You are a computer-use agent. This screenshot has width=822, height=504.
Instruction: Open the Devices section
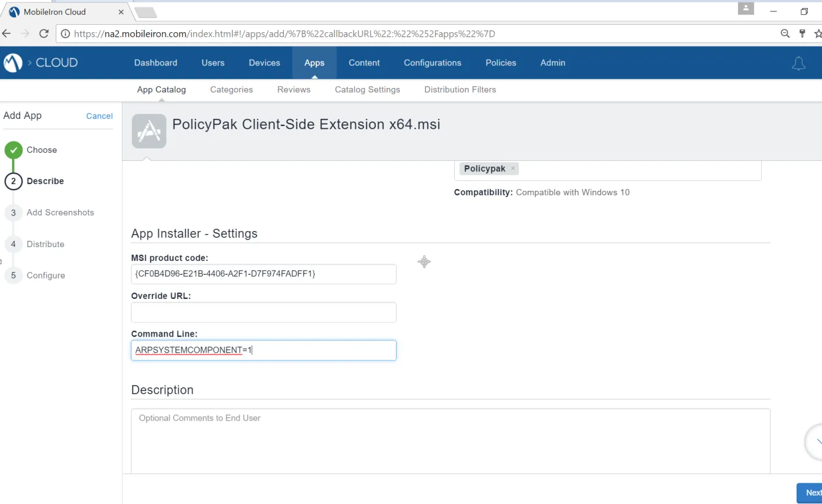point(264,63)
